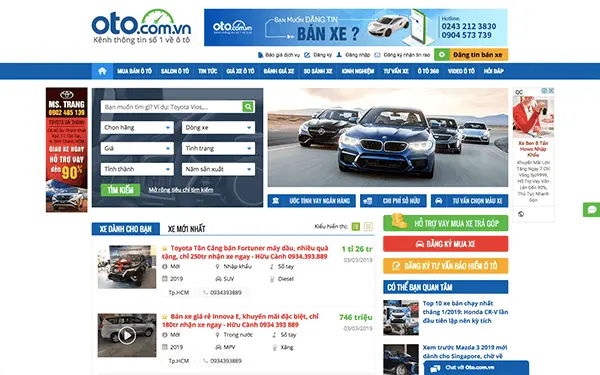Open KINH NGHIỆM menu
Viewport: 600px width, 375px height.
point(358,71)
